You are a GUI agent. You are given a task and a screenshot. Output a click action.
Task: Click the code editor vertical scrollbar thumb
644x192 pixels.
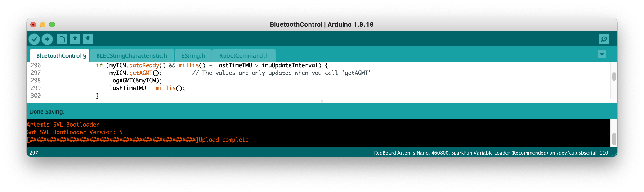614,77
